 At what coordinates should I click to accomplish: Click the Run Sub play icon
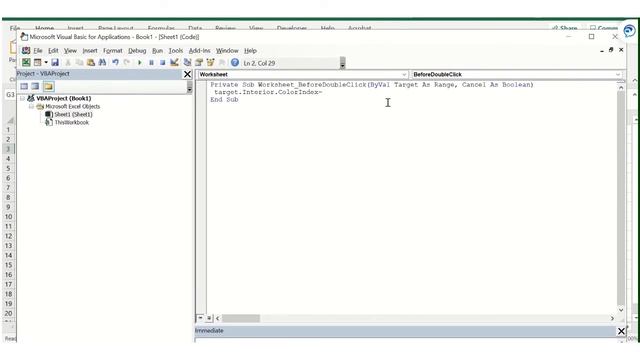[x=140, y=62]
